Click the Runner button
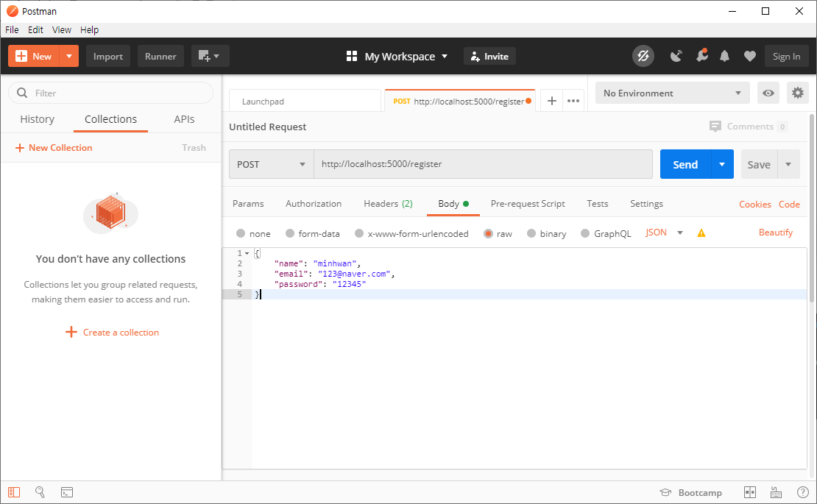Viewport: 817px width, 504px height. point(160,56)
